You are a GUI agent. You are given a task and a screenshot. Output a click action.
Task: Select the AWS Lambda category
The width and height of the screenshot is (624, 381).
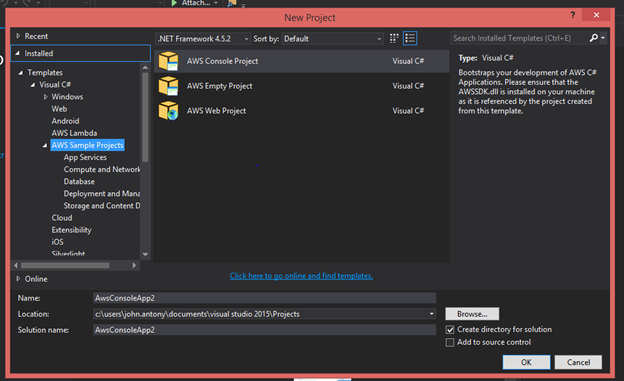(74, 133)
